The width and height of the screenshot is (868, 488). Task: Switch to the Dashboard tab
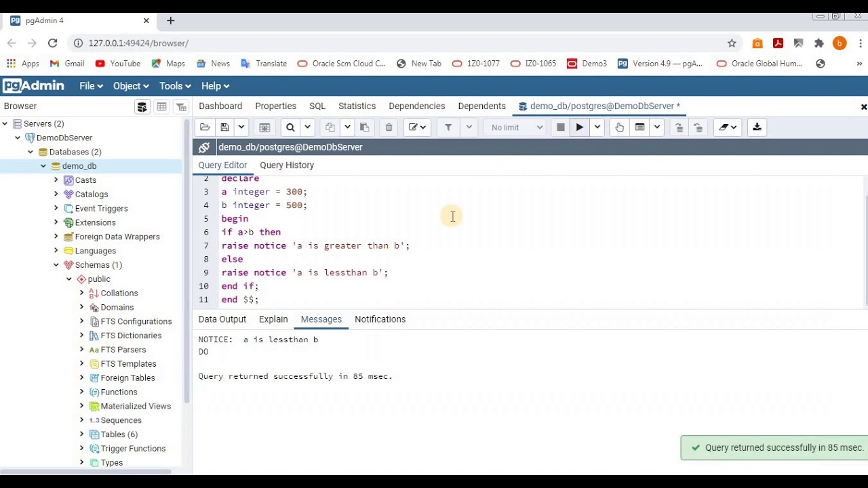coord(220,106)
